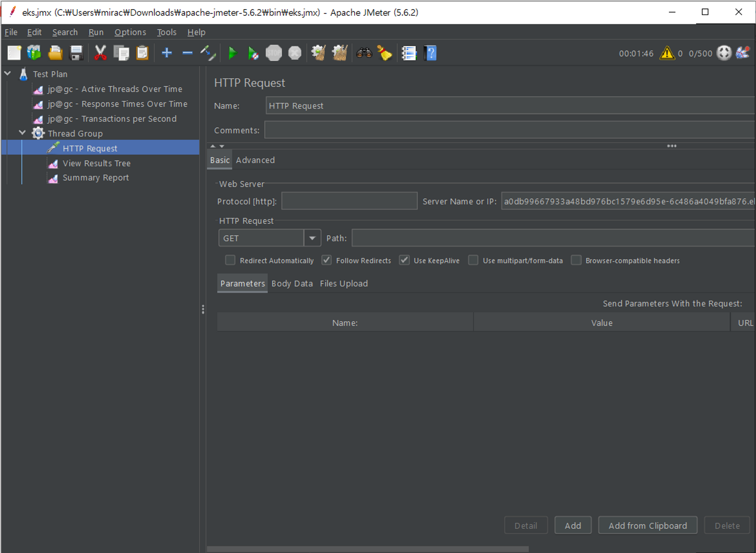The height and width of the screenshot is (553, 756).
Task: Open the File menu
Action: [11, 32]
